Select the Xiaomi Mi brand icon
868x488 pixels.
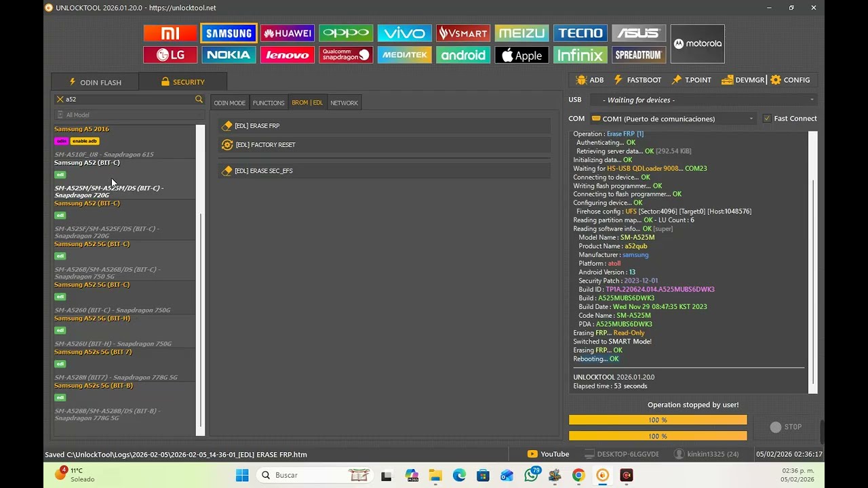tap(170, 33)
